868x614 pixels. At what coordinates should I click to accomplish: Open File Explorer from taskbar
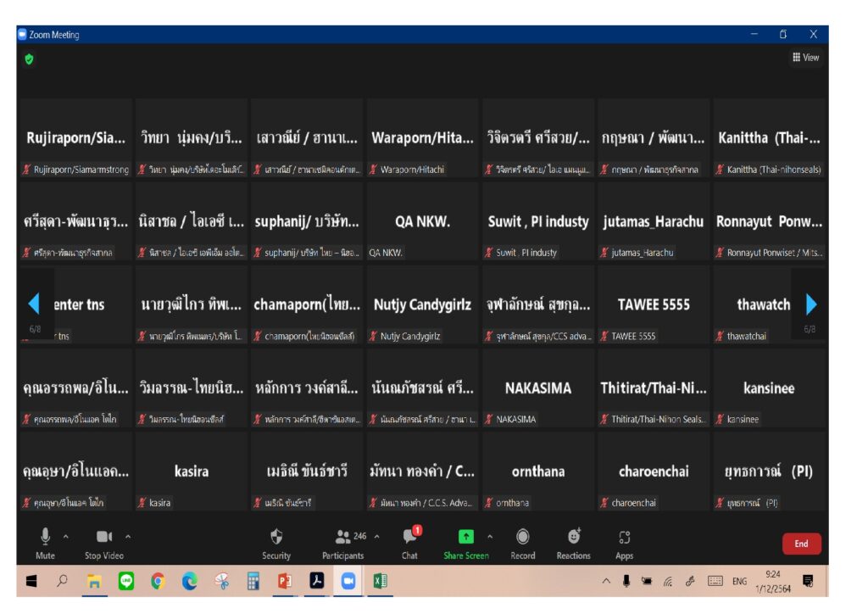94,581
